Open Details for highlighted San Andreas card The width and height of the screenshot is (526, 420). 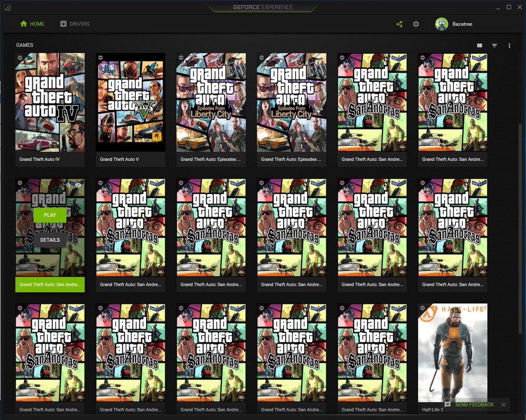(x=50, y=240)
